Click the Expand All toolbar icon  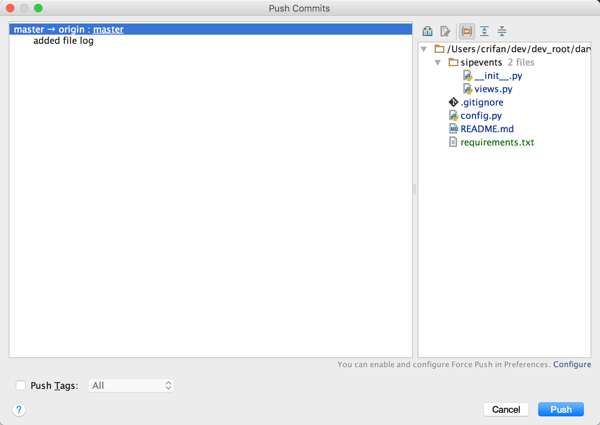tap(484, 31)
